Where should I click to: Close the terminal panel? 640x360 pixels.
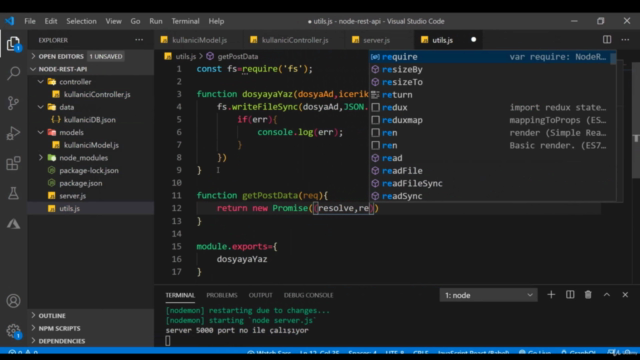point(625,295)
